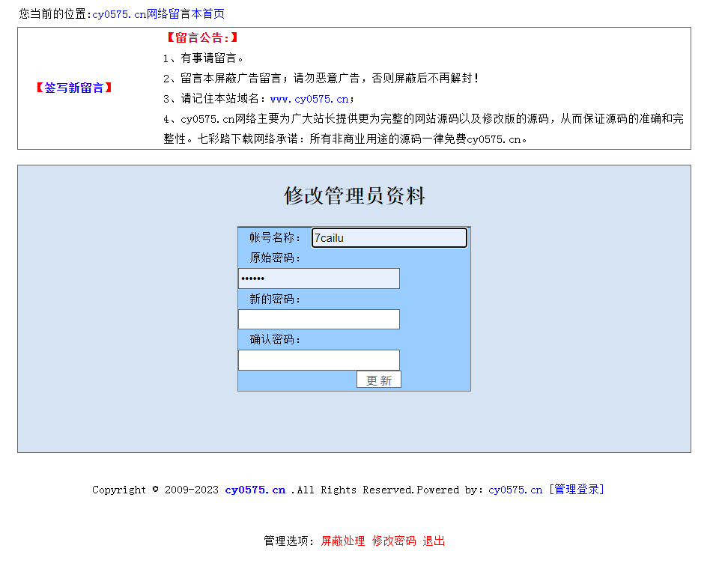Click the 修改管理员资料 heading
This screenshot has height=563, width=728.
354,195
